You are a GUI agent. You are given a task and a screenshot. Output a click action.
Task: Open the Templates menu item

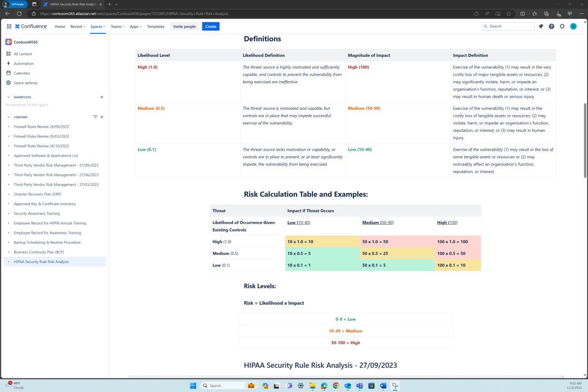(155, 26)
